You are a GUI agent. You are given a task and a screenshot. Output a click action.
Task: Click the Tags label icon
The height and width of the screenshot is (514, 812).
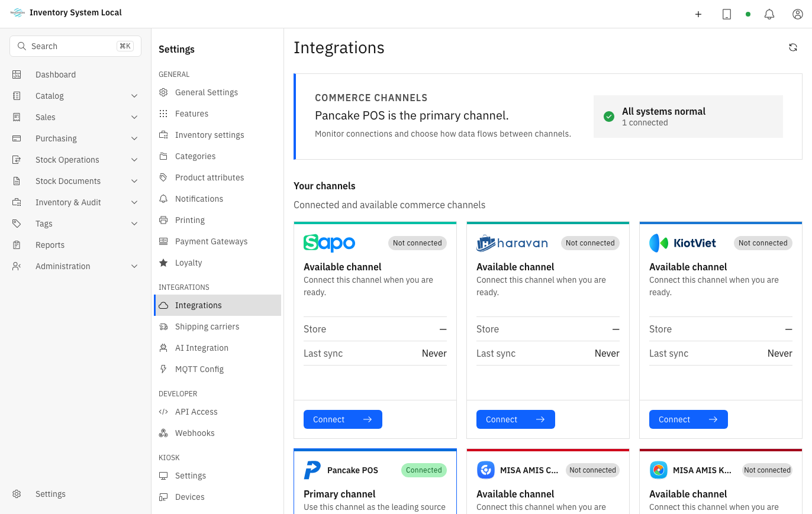(x=17, y=224)
